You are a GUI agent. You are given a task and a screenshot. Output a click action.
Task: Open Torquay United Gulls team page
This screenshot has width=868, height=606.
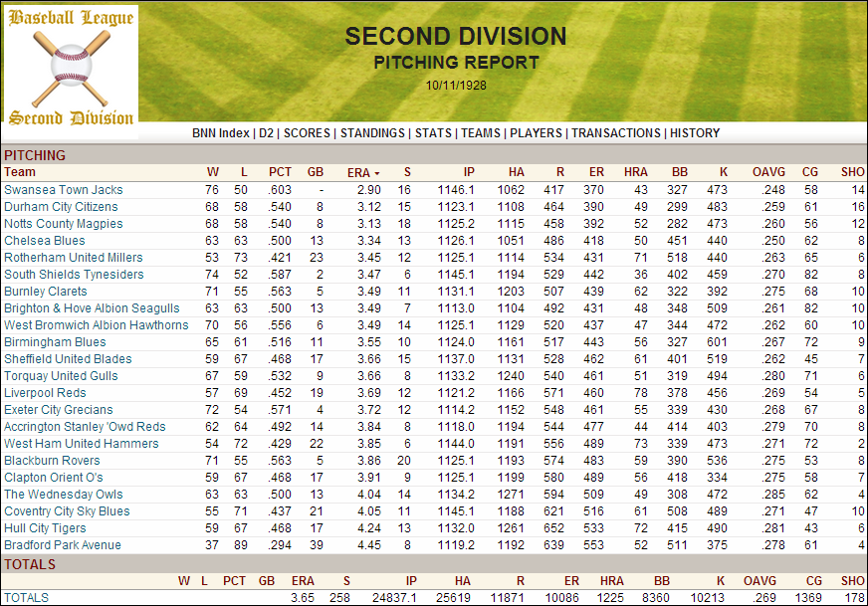click(x=61, y=376)
